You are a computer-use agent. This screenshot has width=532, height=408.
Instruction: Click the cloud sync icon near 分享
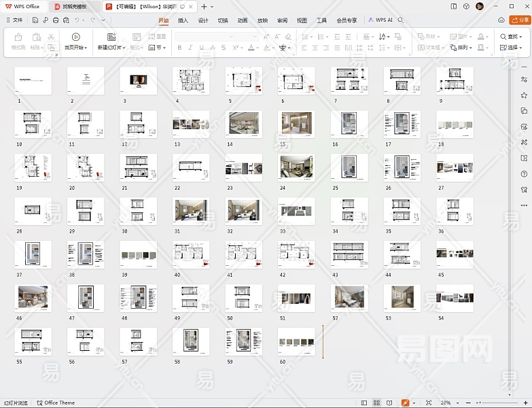(x=501, y=20)
